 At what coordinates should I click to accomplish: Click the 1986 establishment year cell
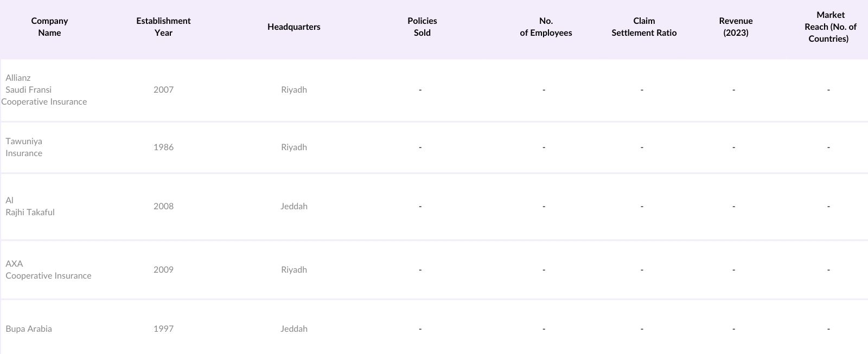[x=163, y=147]
